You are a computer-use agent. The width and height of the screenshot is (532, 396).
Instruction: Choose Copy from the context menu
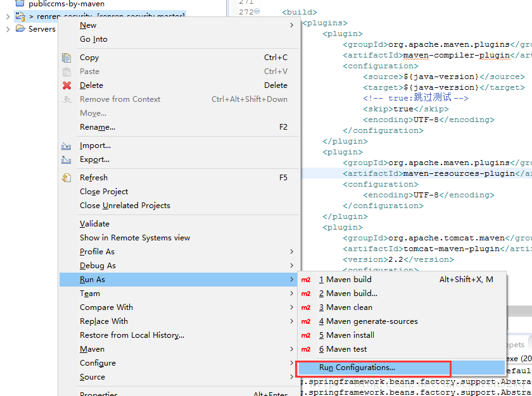pyautogui.click(x=179, y=58)
